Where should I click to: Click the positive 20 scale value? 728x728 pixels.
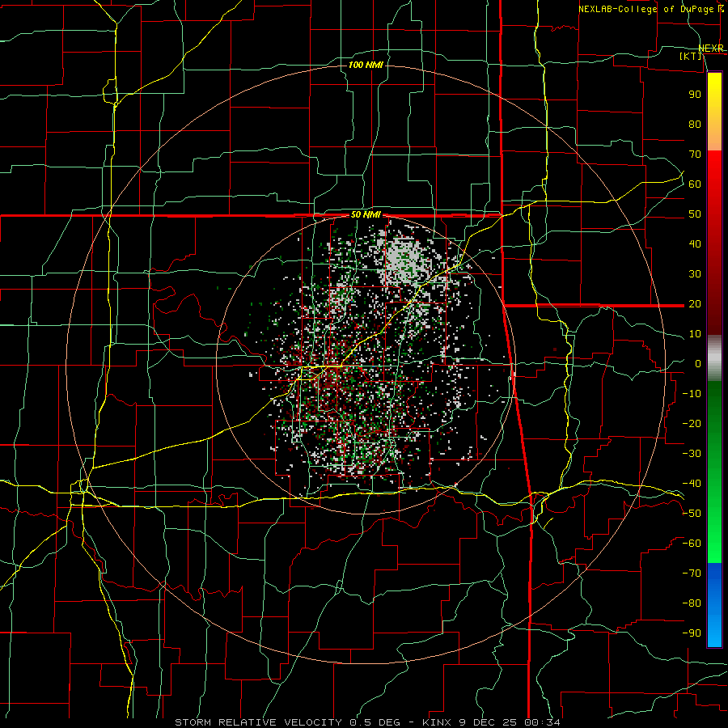point(695,303)
